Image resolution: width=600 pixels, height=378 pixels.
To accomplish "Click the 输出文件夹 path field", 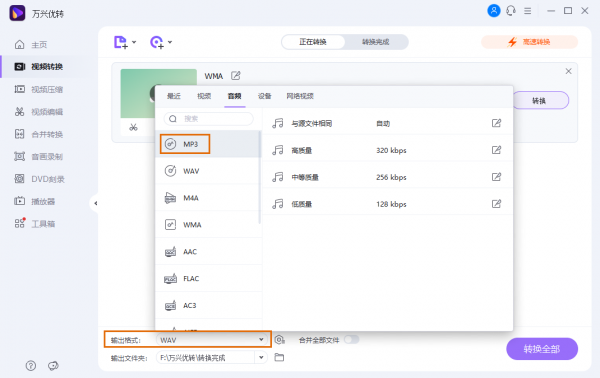I will pos(205,358).
